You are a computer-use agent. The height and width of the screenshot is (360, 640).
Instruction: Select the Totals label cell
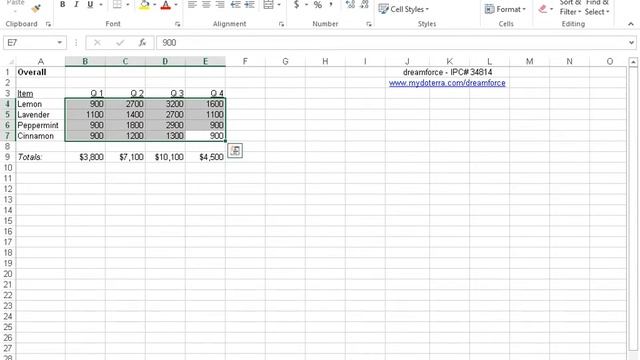[40, 157]
